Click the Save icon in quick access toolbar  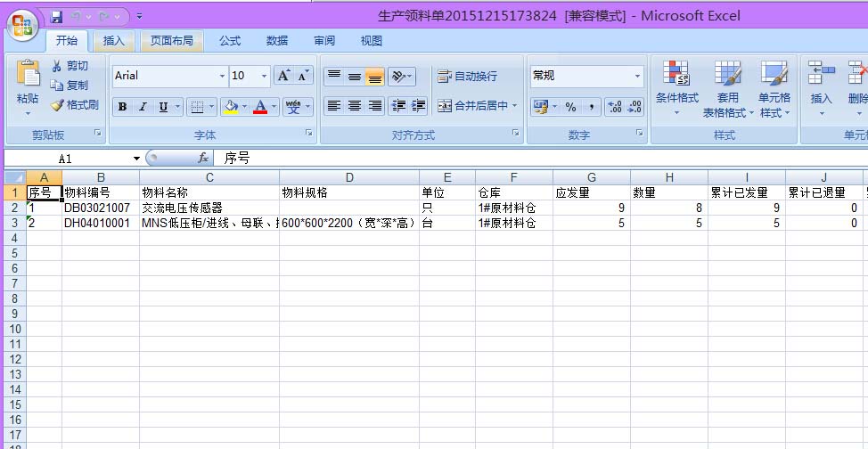click(57, 16)
